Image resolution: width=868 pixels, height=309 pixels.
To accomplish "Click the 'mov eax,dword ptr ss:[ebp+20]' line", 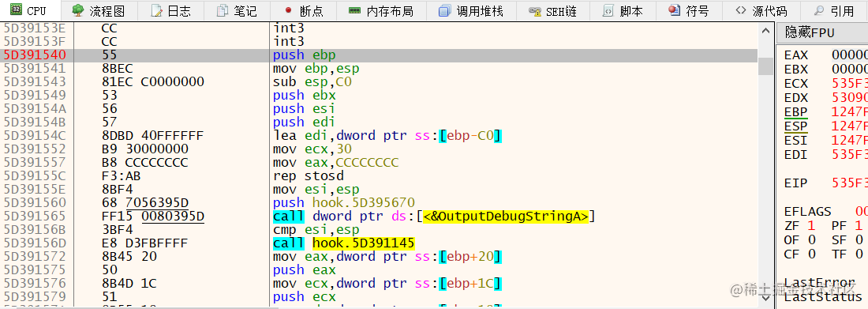I will [x=387, y=256].
